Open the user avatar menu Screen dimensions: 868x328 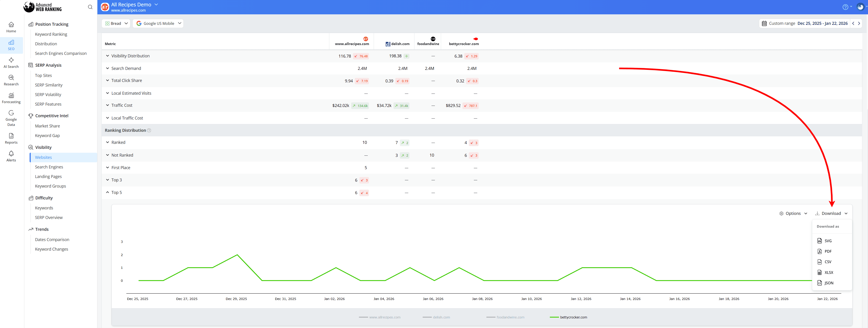(x=860, y=7)
